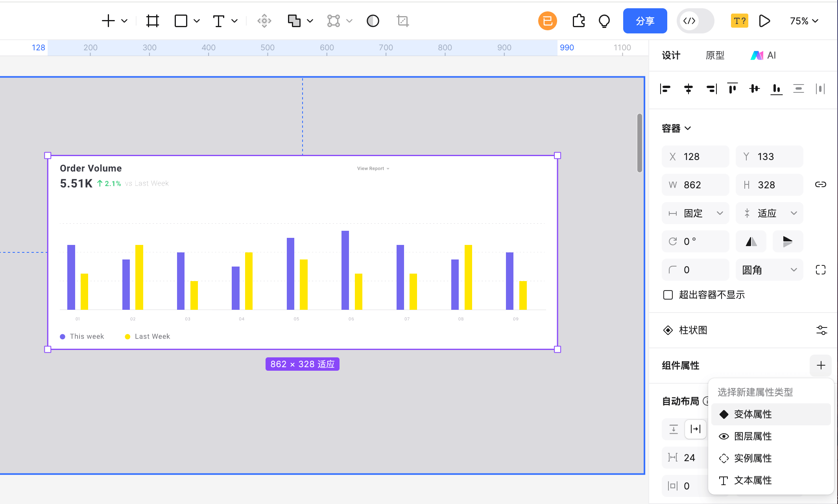Click the independent corner radius icon

[820, 270]
